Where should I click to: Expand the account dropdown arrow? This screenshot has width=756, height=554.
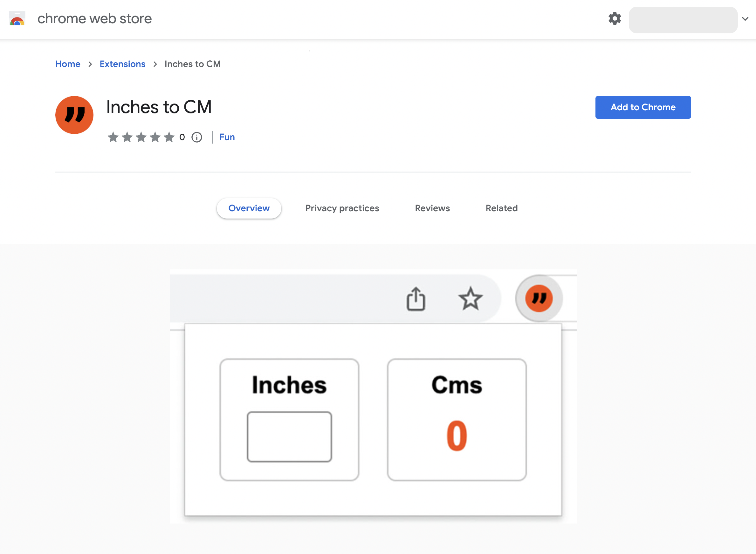click(x=745, y=19)
